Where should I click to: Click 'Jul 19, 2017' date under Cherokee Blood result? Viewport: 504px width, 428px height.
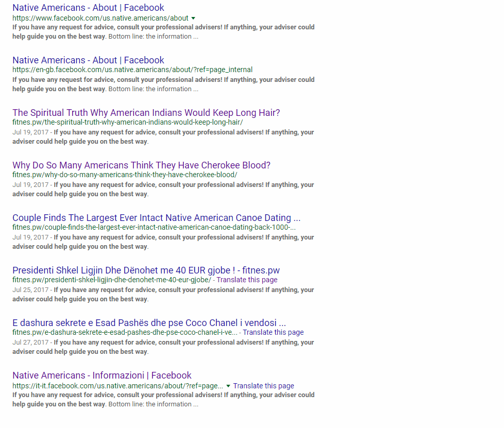[30, 185]
